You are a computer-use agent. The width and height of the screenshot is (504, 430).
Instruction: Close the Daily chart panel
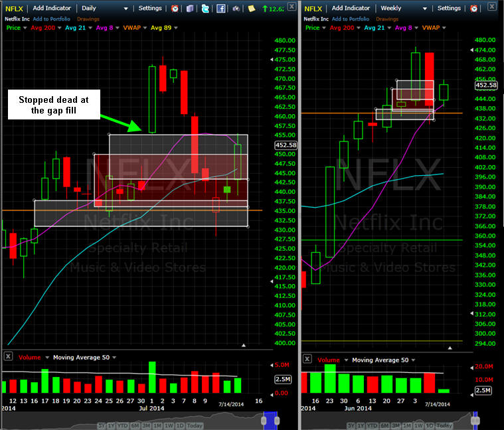pyautogui.click(x=292, y=6)
